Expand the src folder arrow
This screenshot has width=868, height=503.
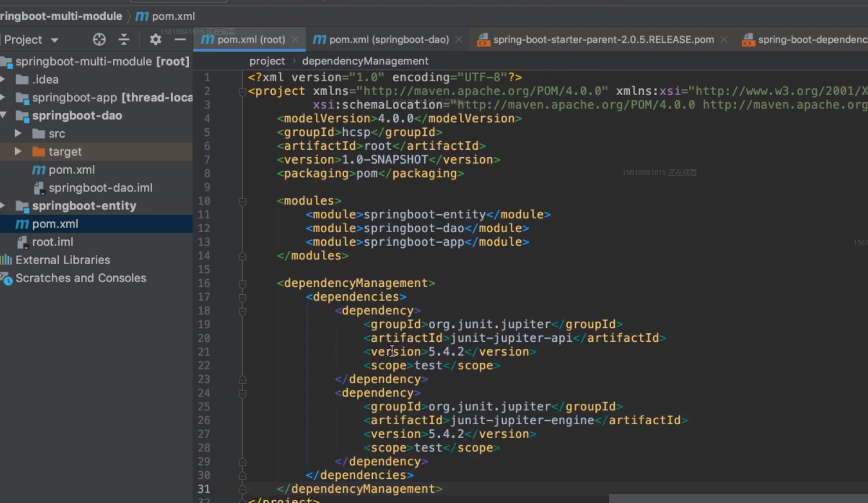[x=18, y=134]
